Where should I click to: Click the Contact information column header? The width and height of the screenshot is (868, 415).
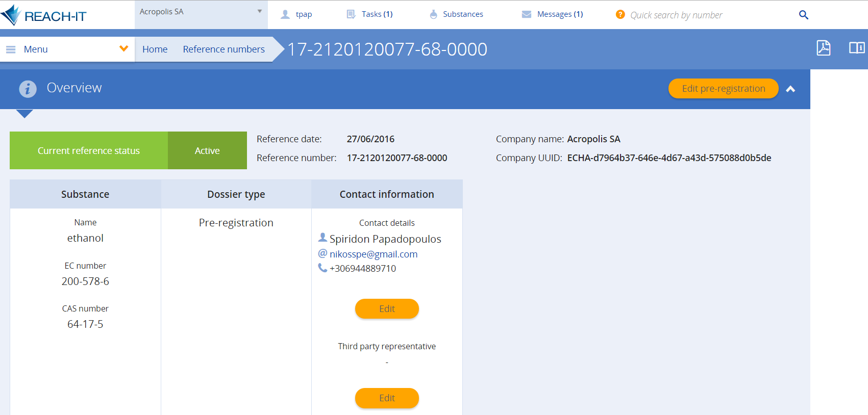click(387, 194)
